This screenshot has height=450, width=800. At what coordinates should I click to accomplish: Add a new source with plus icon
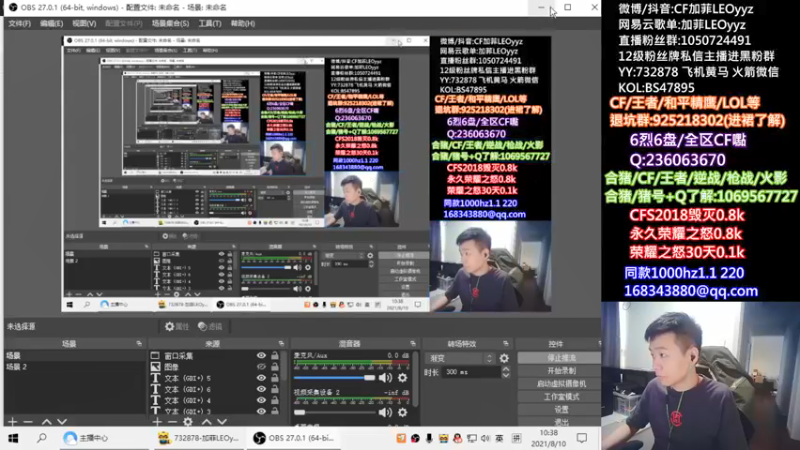click(x=157, y=422)
